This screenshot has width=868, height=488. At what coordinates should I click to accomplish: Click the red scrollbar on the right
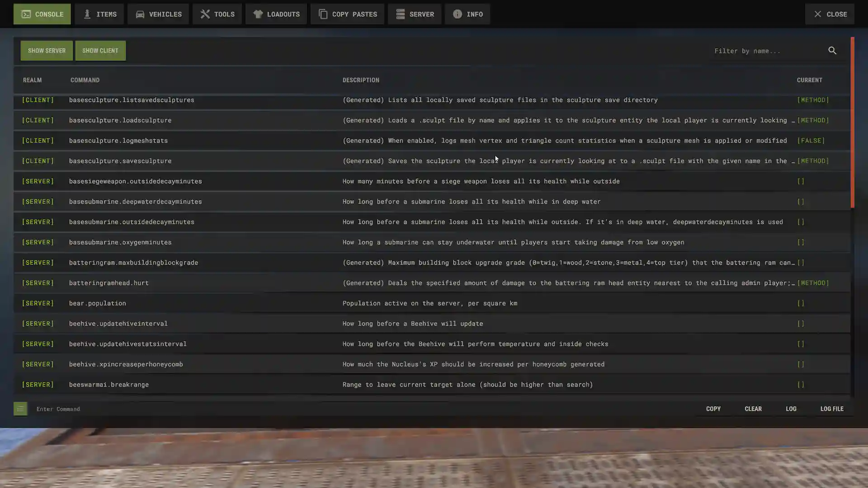(x=853, y=122)
